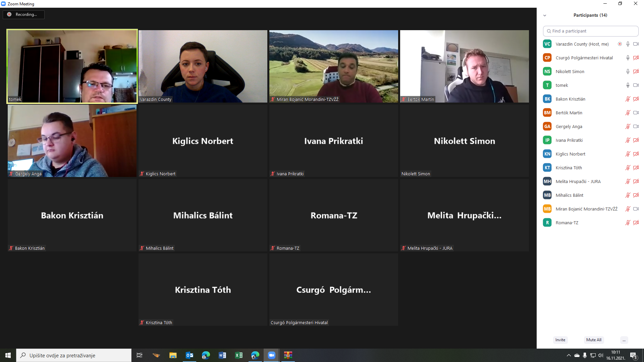This screenshot has height=362, width=644.
Task: Click Bertók Martin's video camera icon
Action: click(x=636, y=113)
